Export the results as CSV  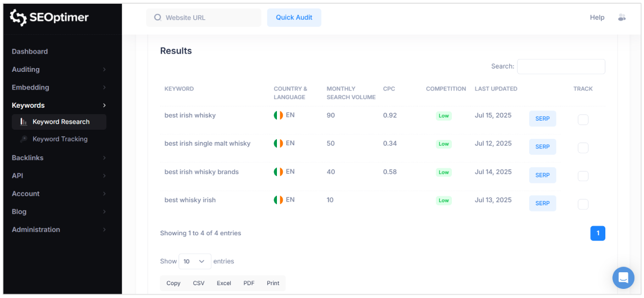point(199,283)
